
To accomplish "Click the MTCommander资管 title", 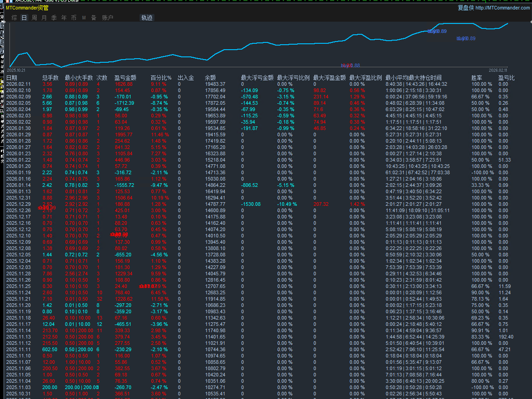I will [x=27, y=8].
